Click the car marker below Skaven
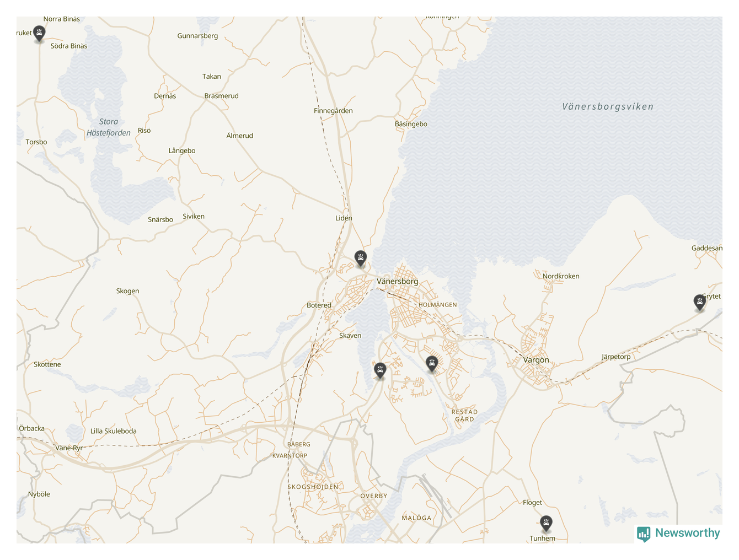739x560 pixels. (380, 370)
